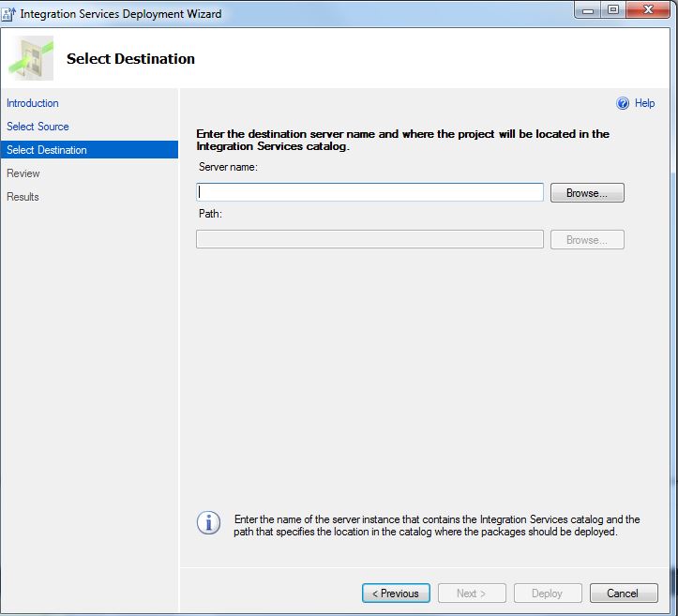Maximize the Deployment Wizard window
This screenshot has height=616, width=678.
point(613,10)
